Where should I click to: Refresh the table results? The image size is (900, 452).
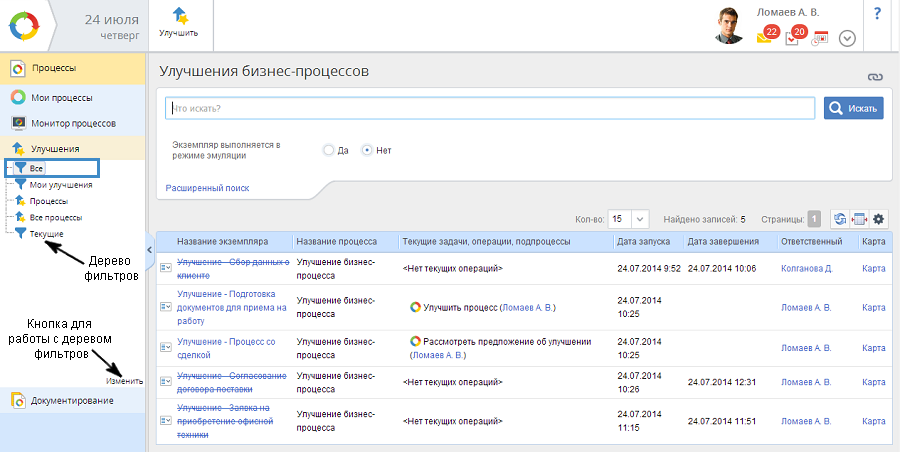(840, 219)
